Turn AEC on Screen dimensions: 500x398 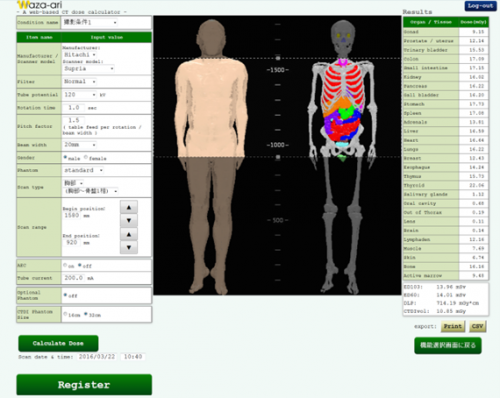[65, 265]
